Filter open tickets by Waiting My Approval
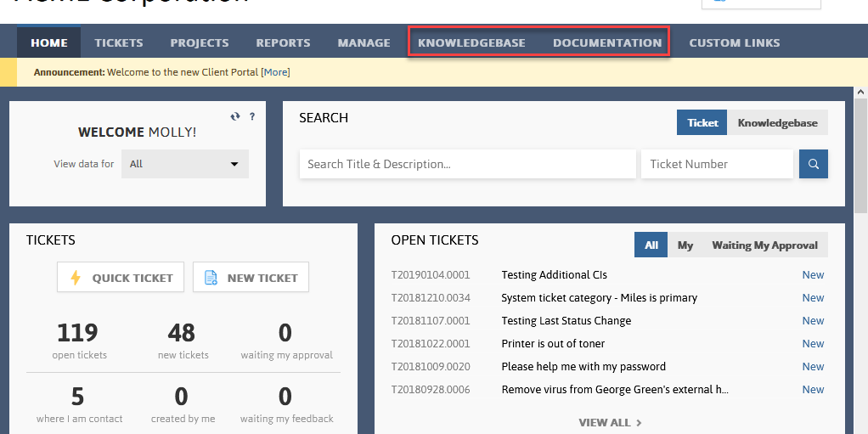The width and height of the screenshot is (868, 434). pyautogui.click(x=764, y=245)
